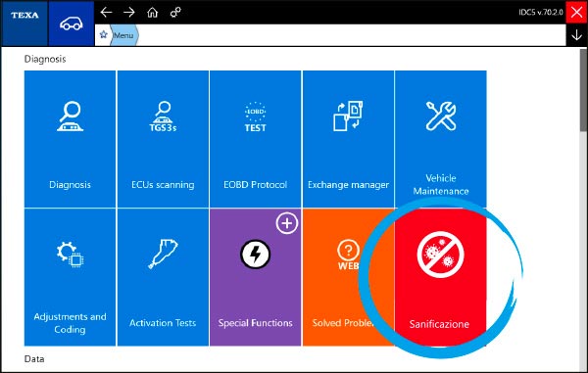This screenshot has width=588, height=373.
Task: Open the Adjustments and Coding tile
Action: (x=70, y=277)
